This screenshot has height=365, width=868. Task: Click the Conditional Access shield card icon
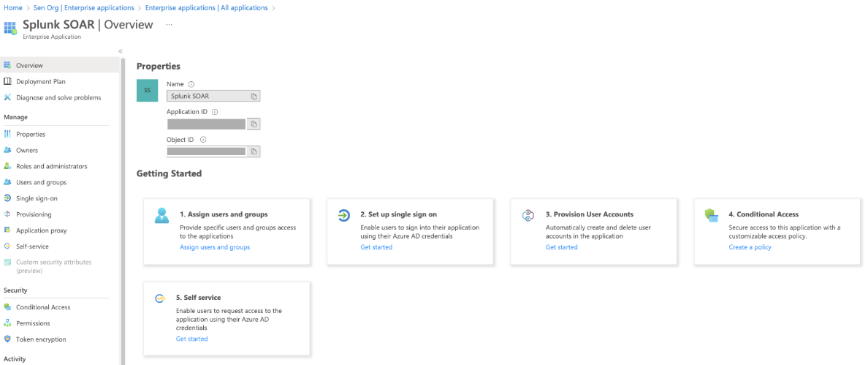coord(711,215)
